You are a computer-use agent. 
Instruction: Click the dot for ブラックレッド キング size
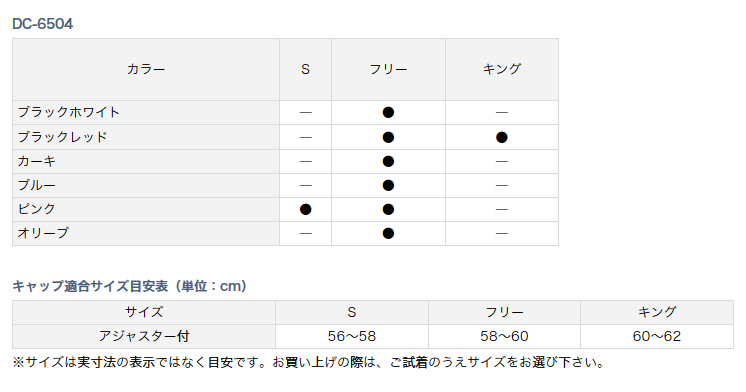tap(502, 137)
